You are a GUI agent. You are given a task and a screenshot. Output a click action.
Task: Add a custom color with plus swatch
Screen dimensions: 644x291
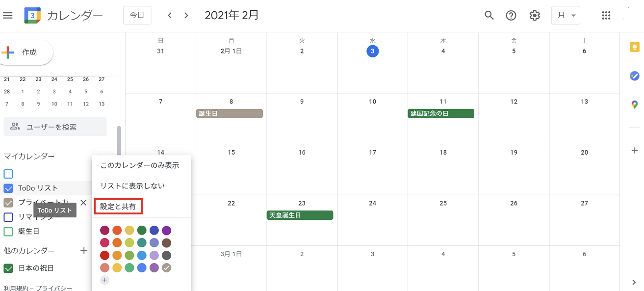click(x=104, y=280)
